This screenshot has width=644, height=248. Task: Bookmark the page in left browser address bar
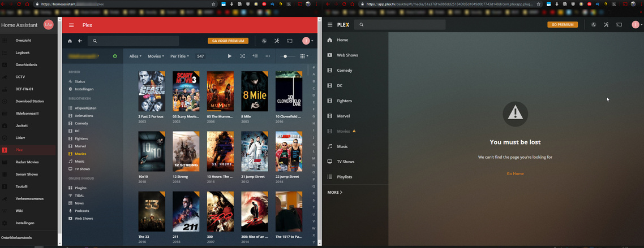pos(213,4)
